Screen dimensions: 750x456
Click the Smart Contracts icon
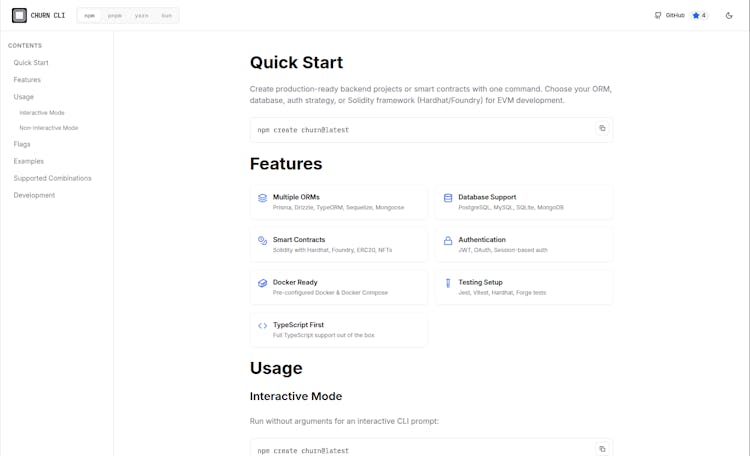tap(262, 241)
